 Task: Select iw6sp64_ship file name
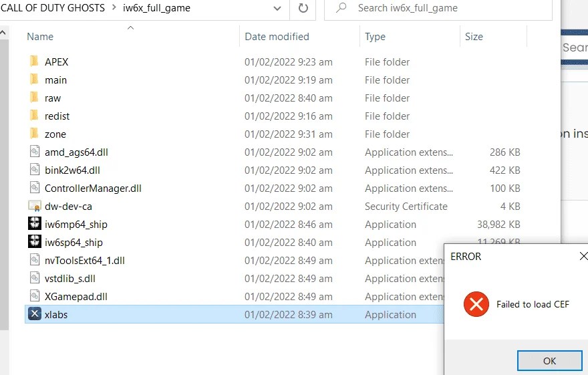[73, 242]
